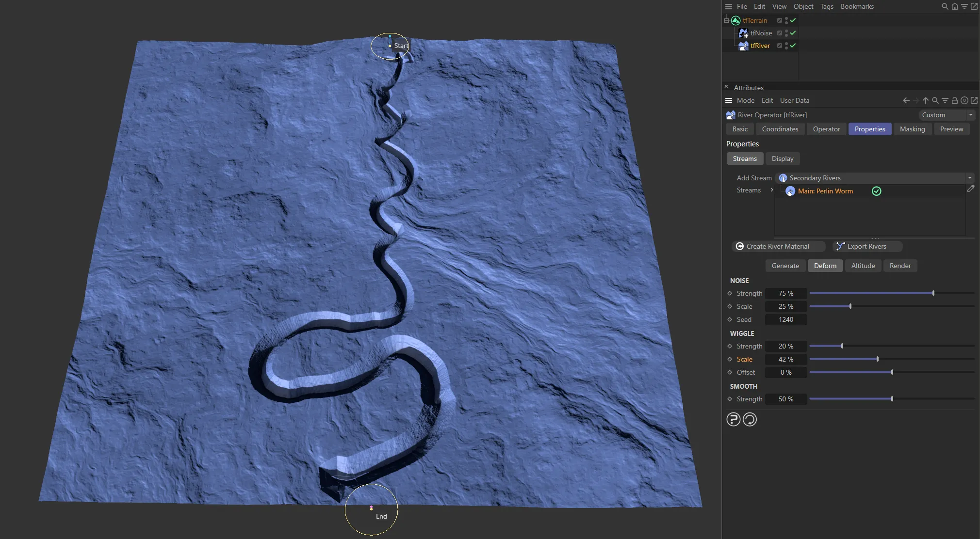Image resolution: width=980 pixels, height=539 pixels.
Task: Open the Object menu
Action: pyautogui.click(x=803, y=6)
